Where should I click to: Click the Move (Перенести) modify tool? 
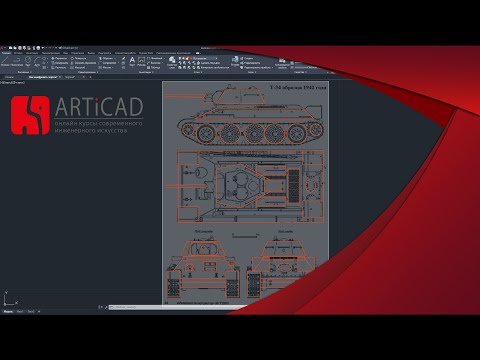[x=59, y=58]
